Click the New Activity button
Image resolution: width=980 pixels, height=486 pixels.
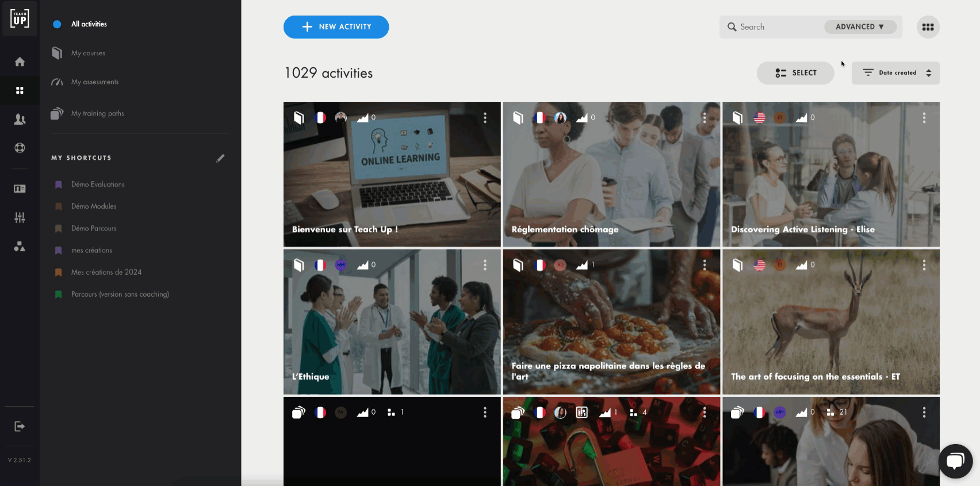coord(336,27)
